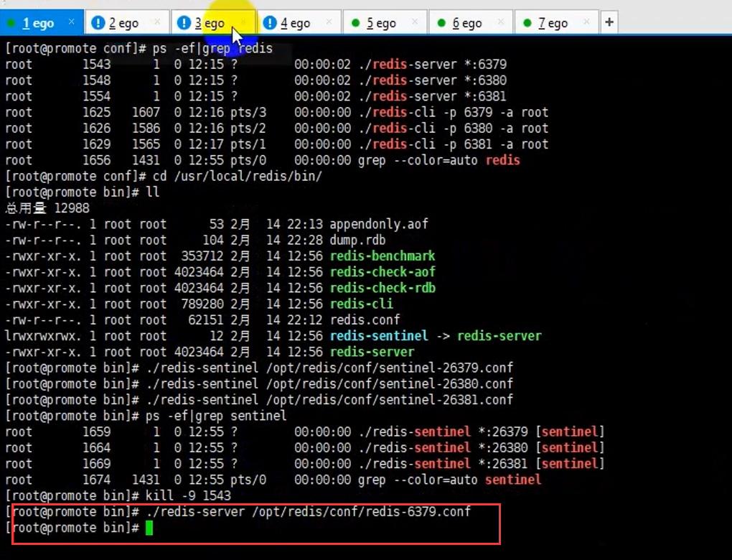Click green status dot on '5 ego' tab
732x560 pixels.
[355, 23]
